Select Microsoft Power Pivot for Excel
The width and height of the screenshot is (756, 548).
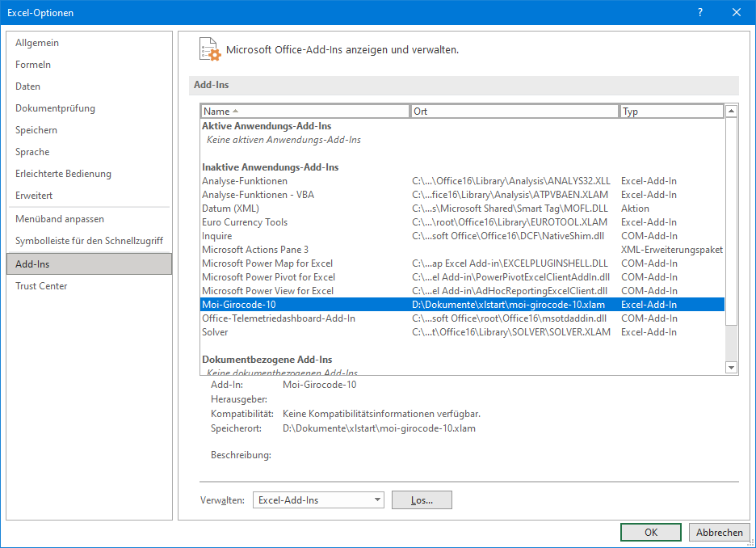click(462, 277)
